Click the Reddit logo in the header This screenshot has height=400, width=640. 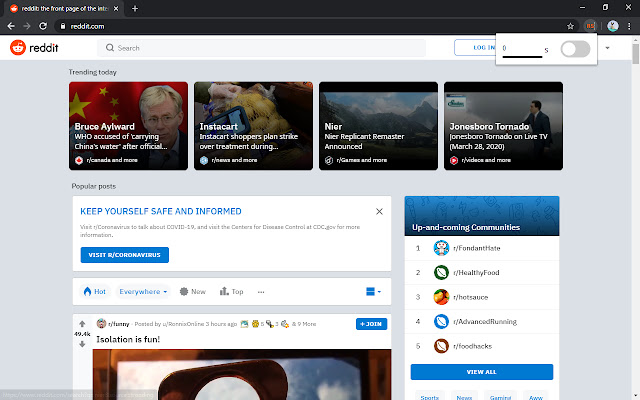pyautogui.click(x=34, y=48)
